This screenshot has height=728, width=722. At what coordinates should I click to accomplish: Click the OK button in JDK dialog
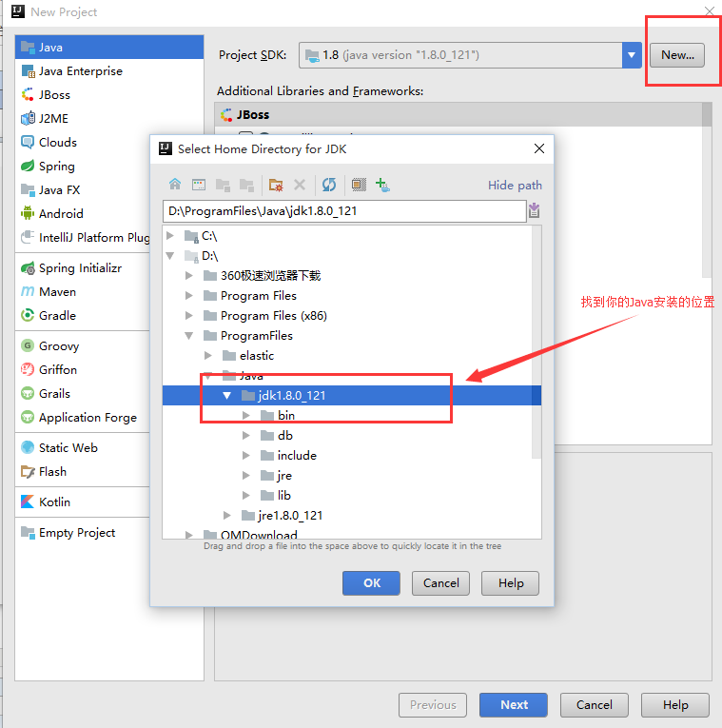pyautogui.click(x=372, y=582)
